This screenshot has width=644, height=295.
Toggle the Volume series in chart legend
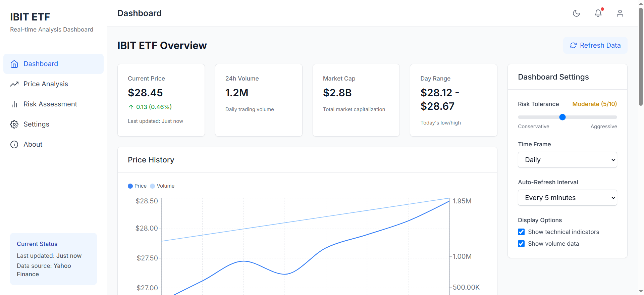(x=162, y=186)
